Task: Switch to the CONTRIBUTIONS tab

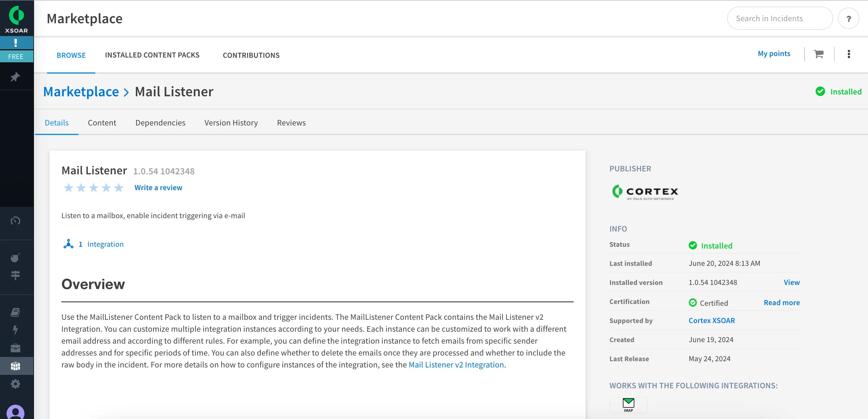Action: pyautogui.click(x=251, y=55)
